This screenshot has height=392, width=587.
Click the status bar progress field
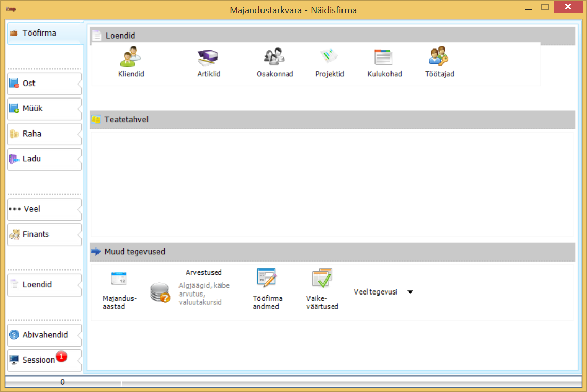point(62,382)
